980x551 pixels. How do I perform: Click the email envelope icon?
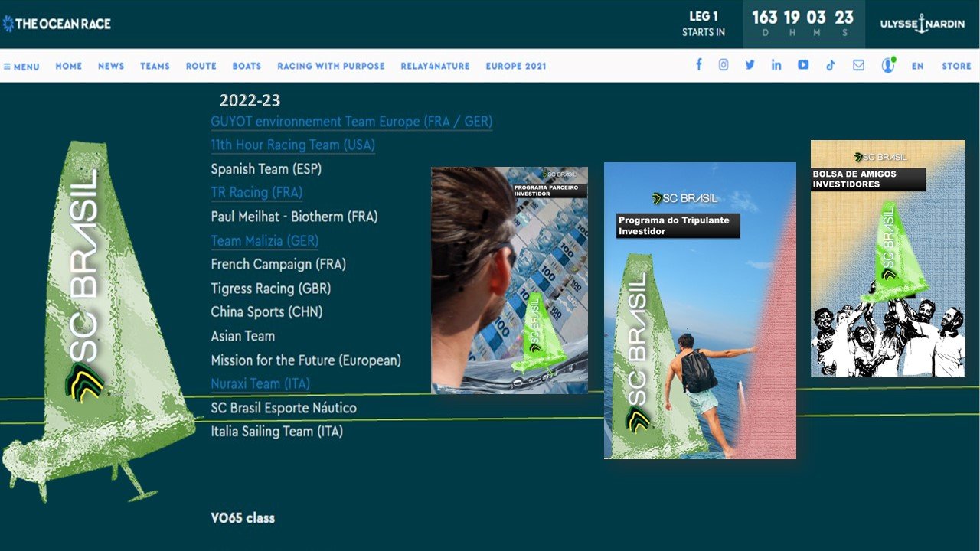858,65
